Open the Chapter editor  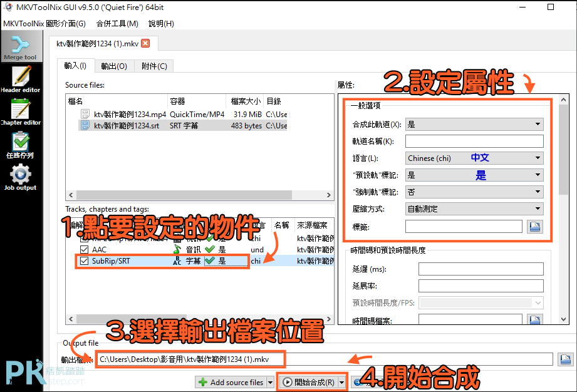(x=21, y=112)
